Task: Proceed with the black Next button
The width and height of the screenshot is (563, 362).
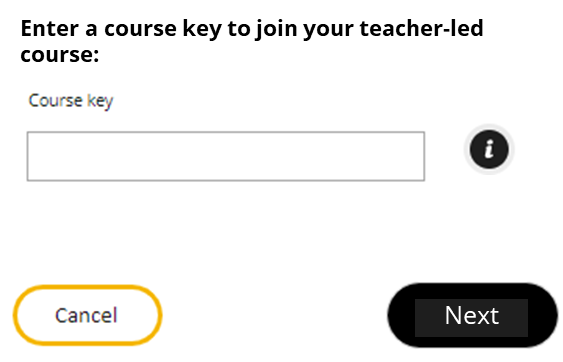Action: 472,315
